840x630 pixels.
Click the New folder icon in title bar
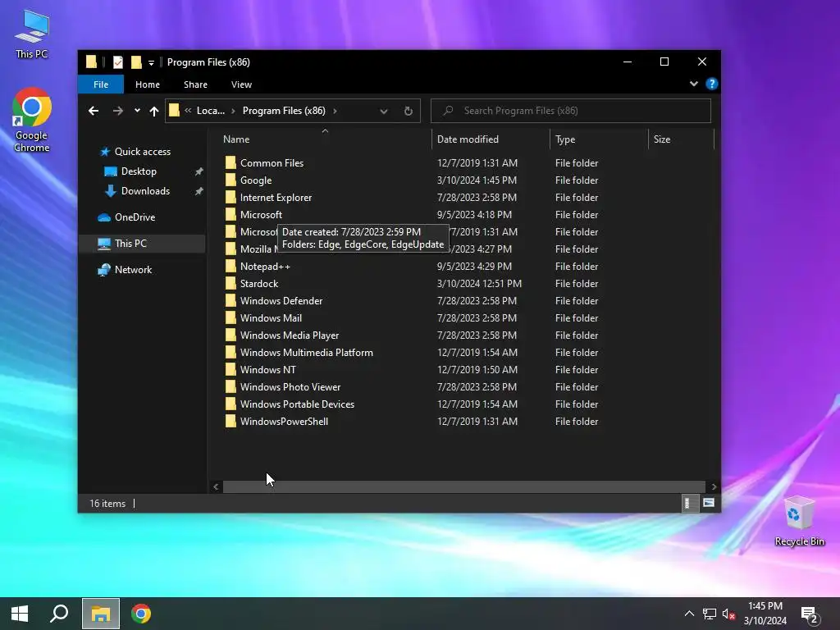coord(137,62)
